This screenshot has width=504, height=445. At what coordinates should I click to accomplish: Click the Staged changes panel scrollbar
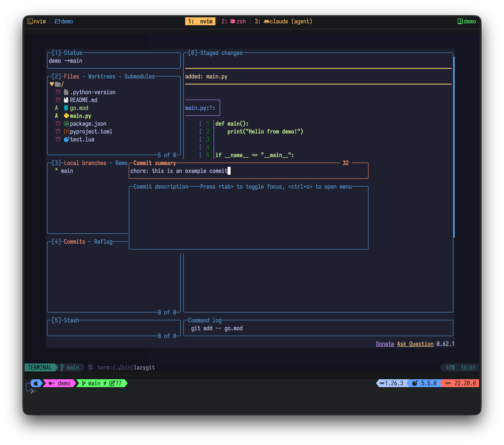454,147
